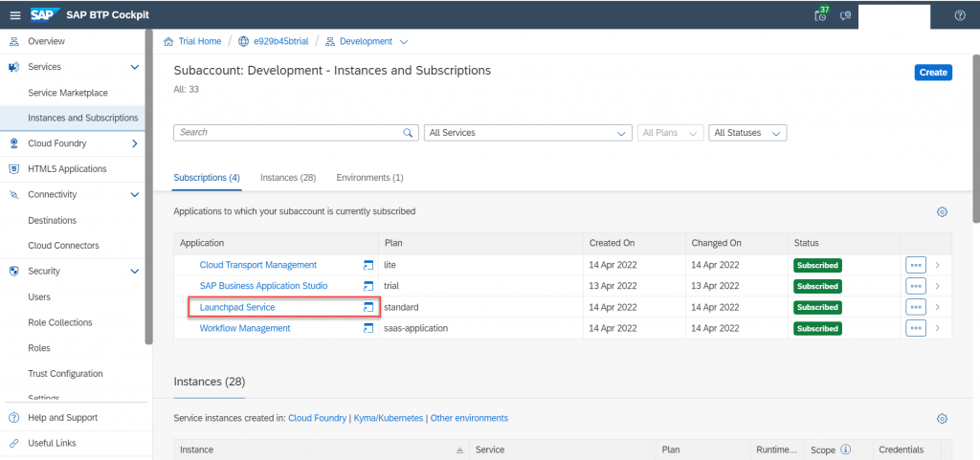Expand the Cloud Foundry section chevron
Screen dimensions: 980x460
(134, 143)
